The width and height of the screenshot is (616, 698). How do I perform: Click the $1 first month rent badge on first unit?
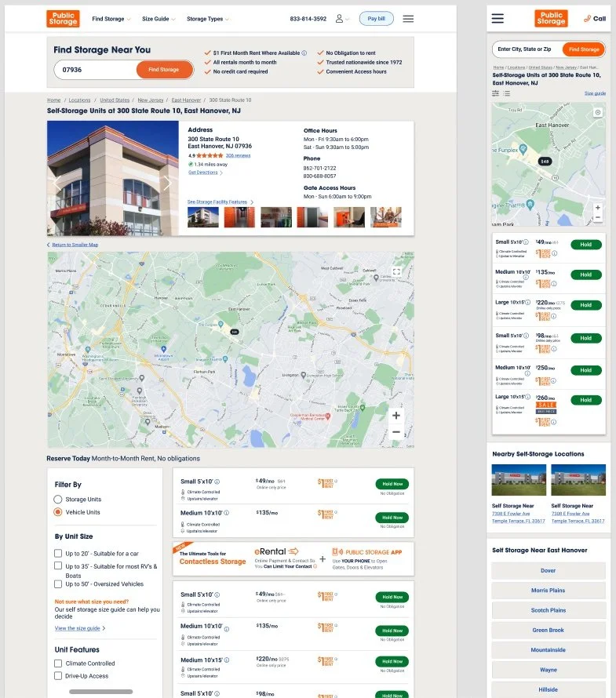[326, 483]
